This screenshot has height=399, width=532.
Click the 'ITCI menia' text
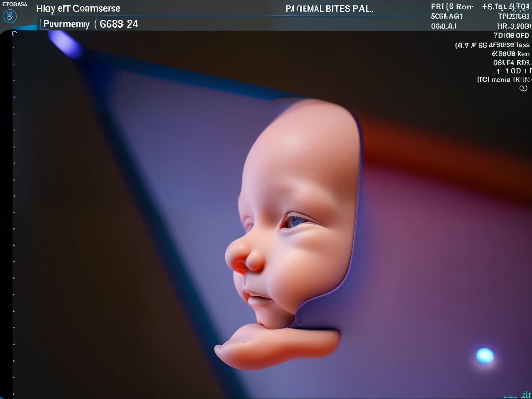click(x=494, y=80)
